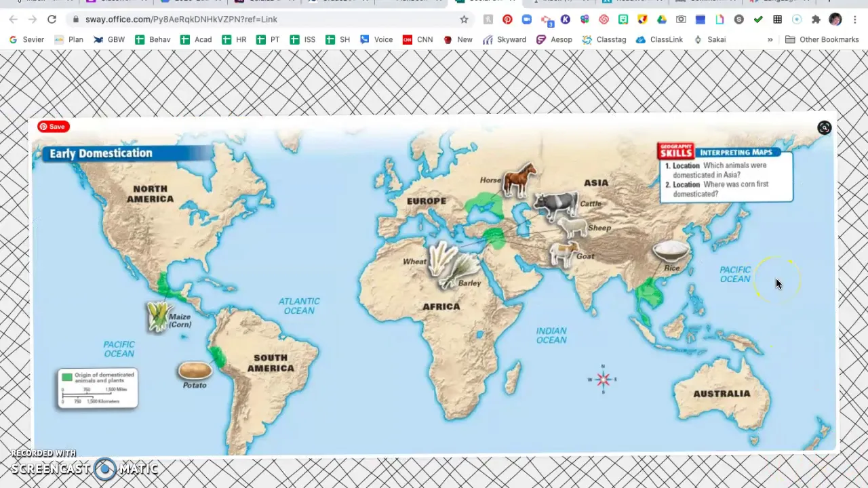Open the ISS bookmark
This screenshot has height=488, width=868.
coord(302,39)
